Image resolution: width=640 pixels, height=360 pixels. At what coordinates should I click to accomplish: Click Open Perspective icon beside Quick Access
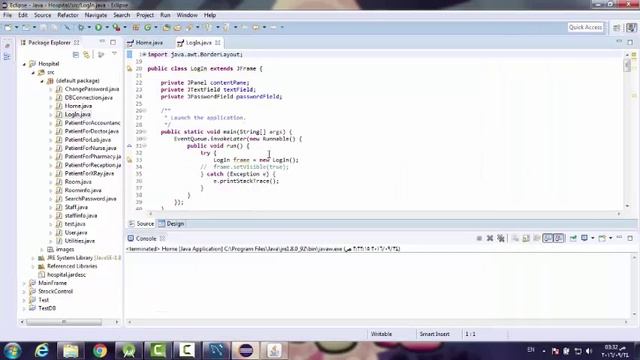pyautogui.click(x=617, y=27)
